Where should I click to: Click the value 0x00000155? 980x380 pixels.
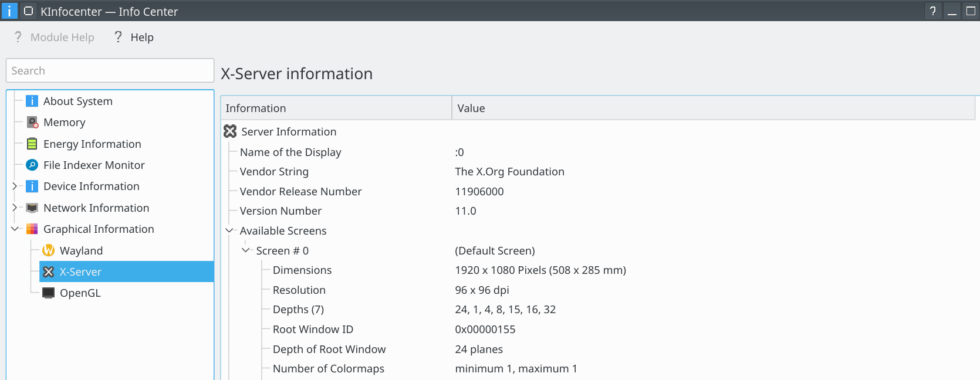pyautogui.click(x=485, y=330)
